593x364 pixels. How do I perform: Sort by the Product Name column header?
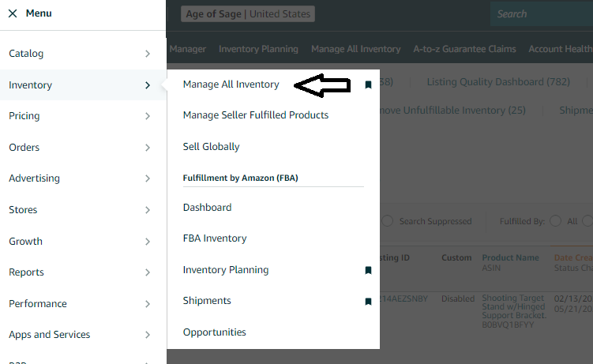point(510,257)
